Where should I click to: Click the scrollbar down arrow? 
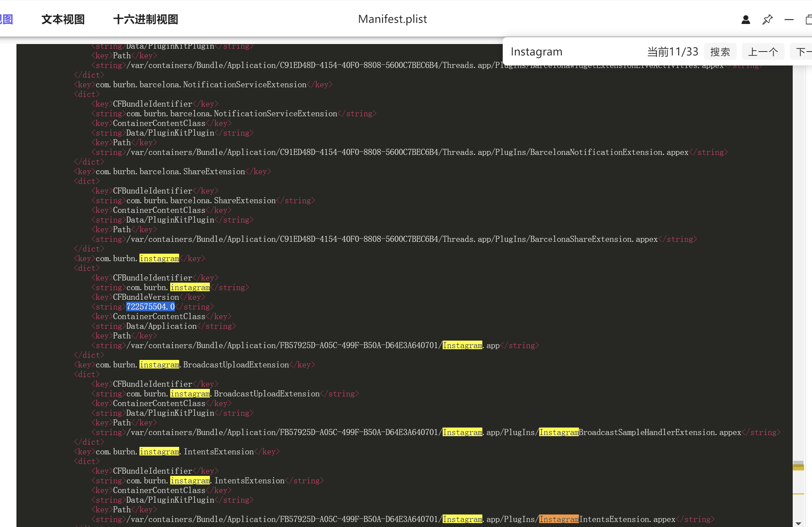click(798, 523)
